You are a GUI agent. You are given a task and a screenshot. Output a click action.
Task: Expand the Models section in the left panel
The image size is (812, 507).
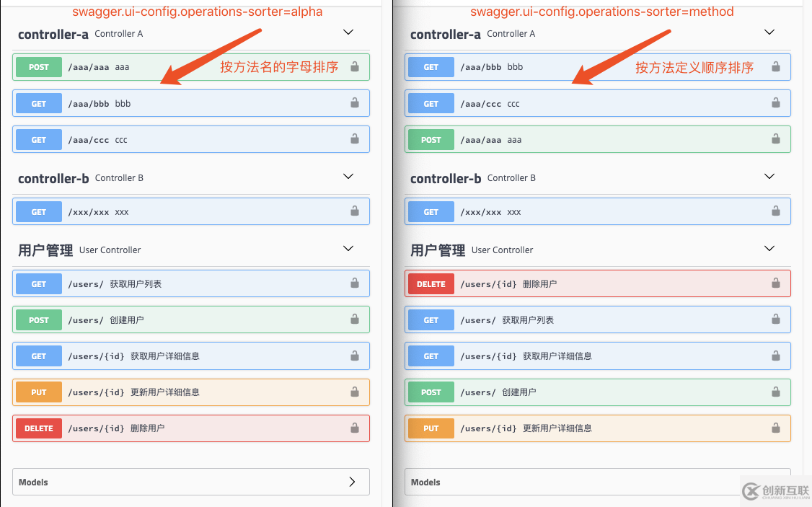190,481
